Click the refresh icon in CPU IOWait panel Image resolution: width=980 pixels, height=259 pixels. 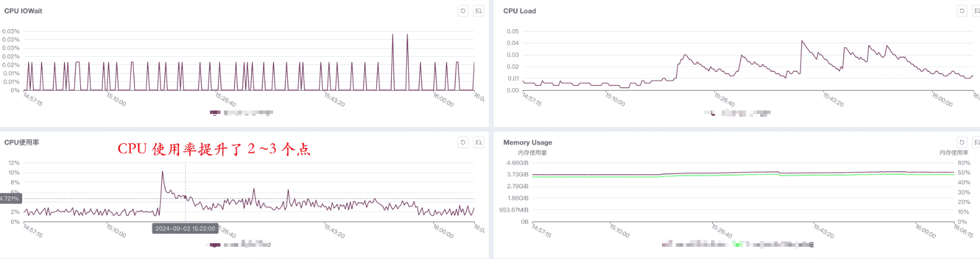point(463,11)
